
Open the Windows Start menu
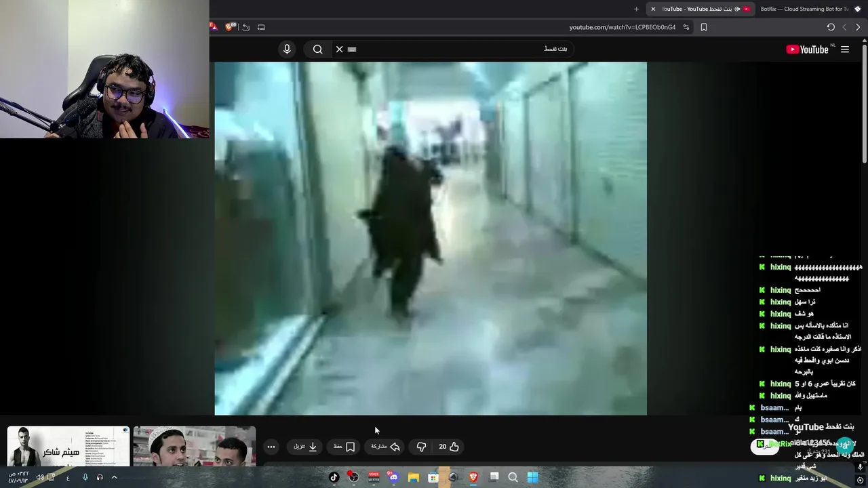(x=533, y=477)
